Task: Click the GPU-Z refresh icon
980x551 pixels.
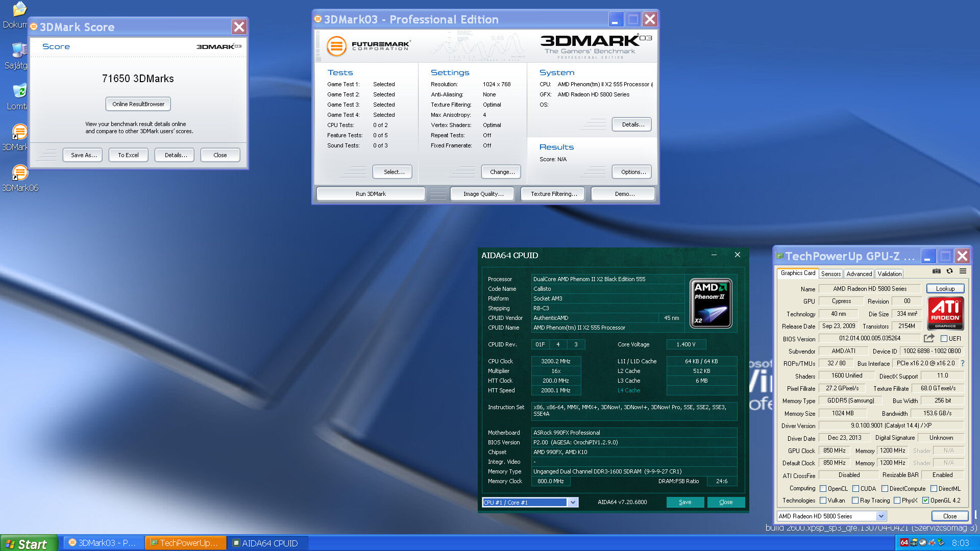Action: [x=949, y=271]
